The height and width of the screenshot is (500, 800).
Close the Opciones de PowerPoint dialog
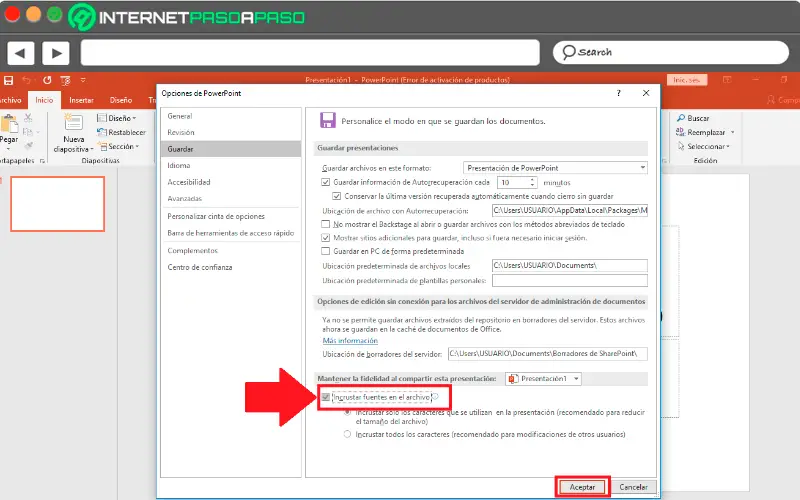coord(646,93)
